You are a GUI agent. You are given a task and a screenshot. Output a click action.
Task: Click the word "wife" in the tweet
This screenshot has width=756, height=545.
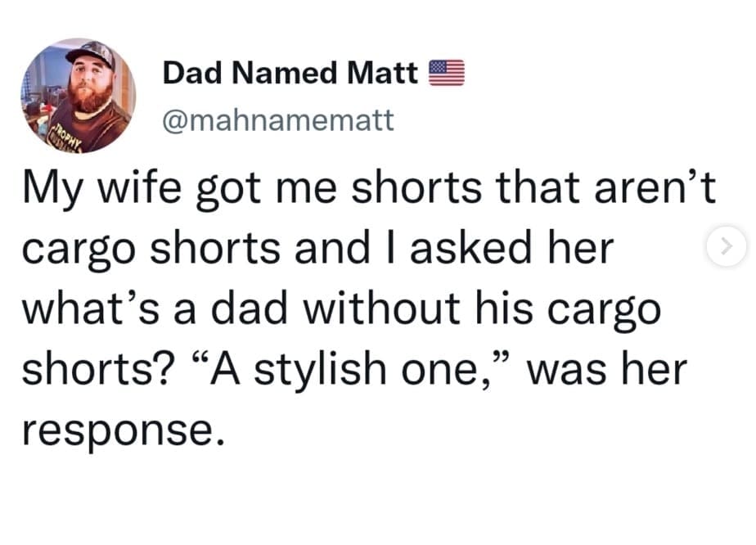[144, 191]
